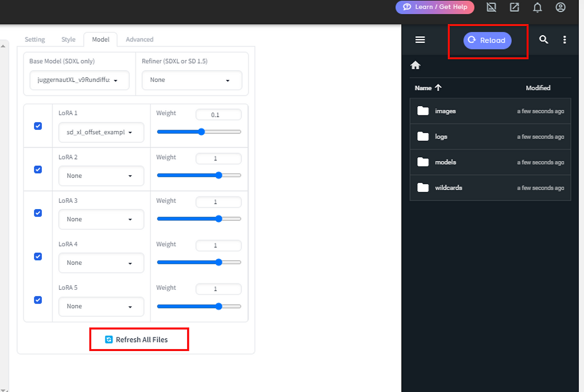584x392 pixels.
Task: Click the LoRA 4 weight value field
Action: [x=219, y=246]
